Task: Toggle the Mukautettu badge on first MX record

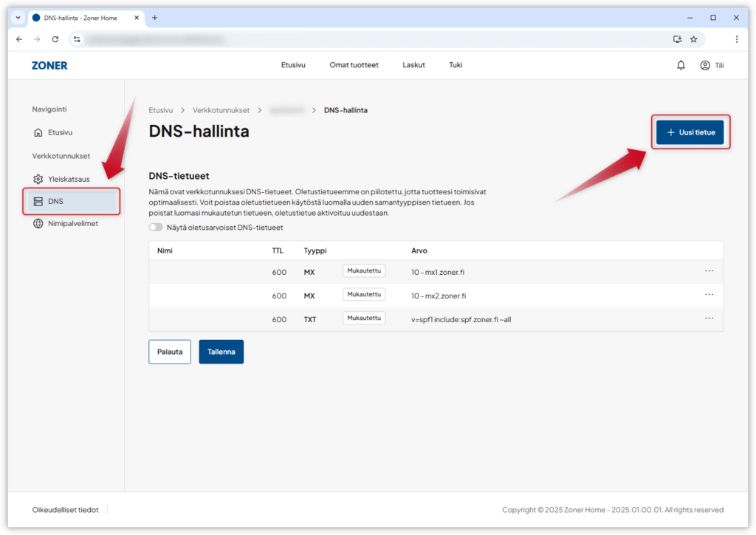Action: click(363, 270)
